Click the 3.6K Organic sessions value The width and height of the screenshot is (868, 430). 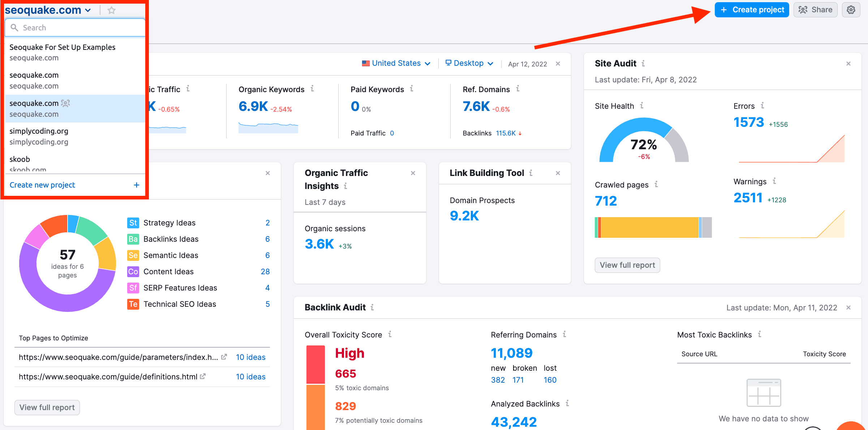[319, 244]
